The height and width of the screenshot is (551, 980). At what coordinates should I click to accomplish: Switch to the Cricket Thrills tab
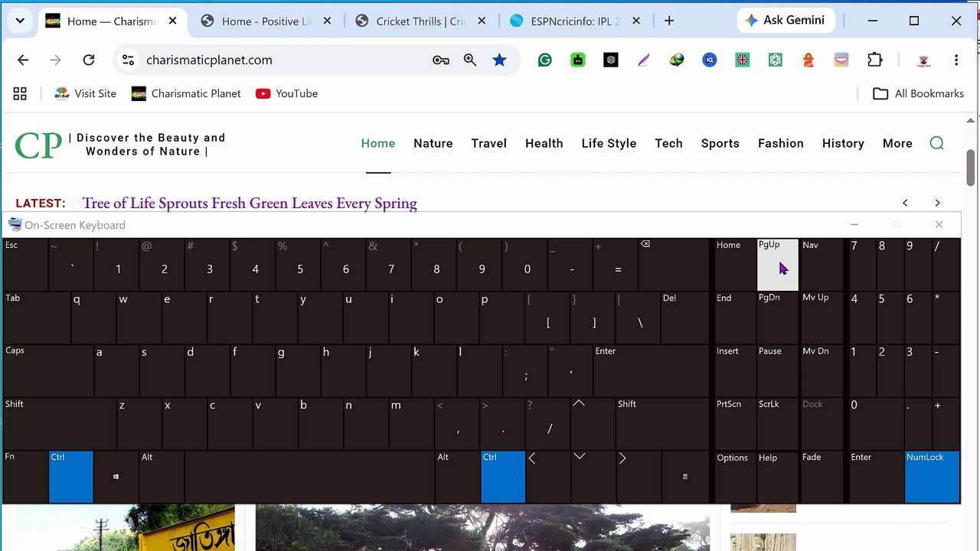[x=420, y=21]
